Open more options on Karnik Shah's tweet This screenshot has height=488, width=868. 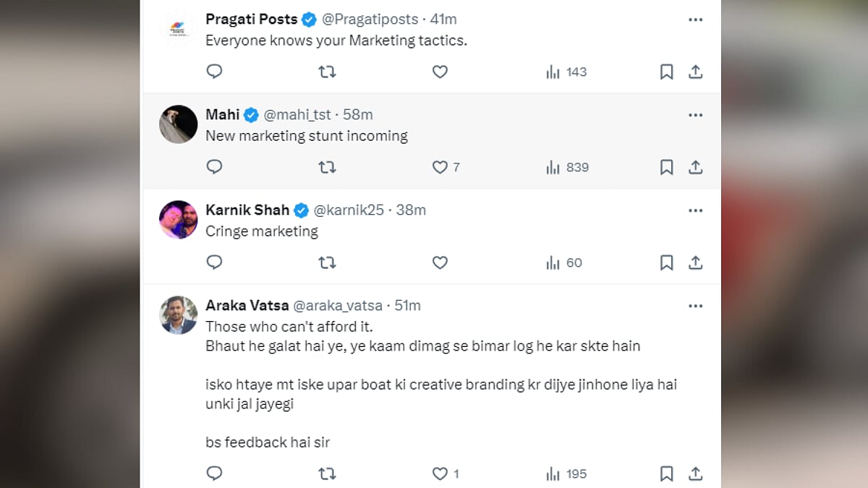point(695,210)
